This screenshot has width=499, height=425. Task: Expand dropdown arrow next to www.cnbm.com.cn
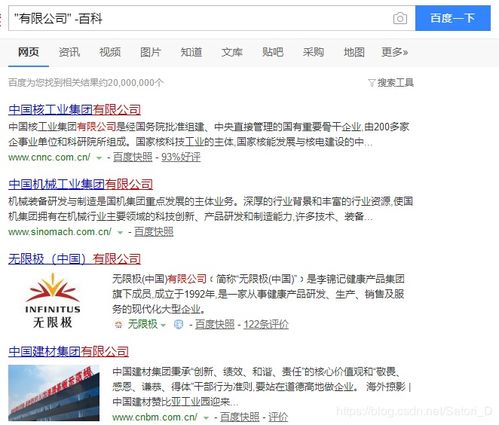click(206, 418)
